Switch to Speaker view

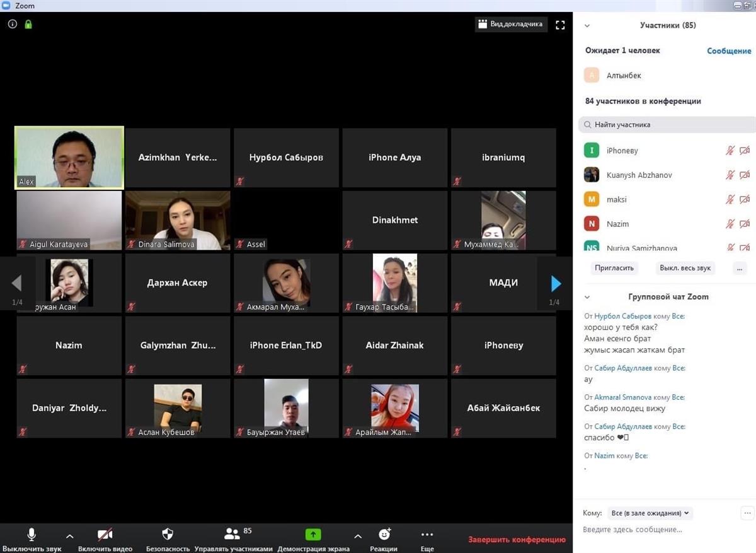point(510,25)
